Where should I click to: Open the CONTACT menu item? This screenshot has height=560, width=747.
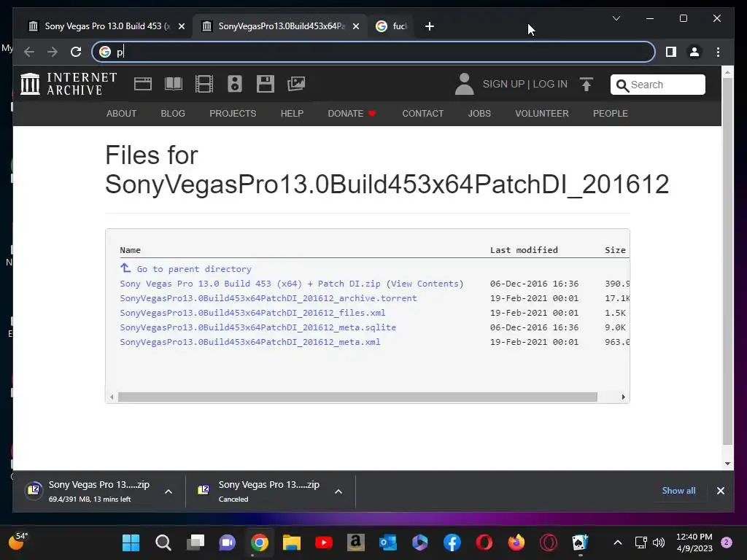(x=422, y=113)
